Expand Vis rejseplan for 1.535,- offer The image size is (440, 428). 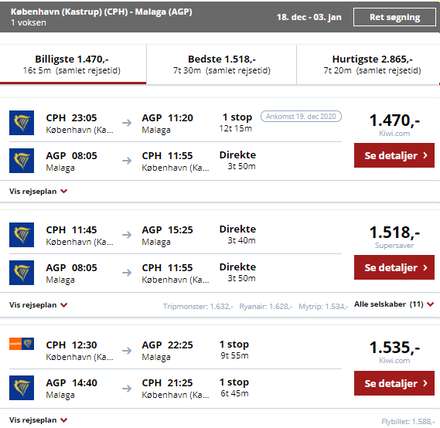(x=38, y=420)
